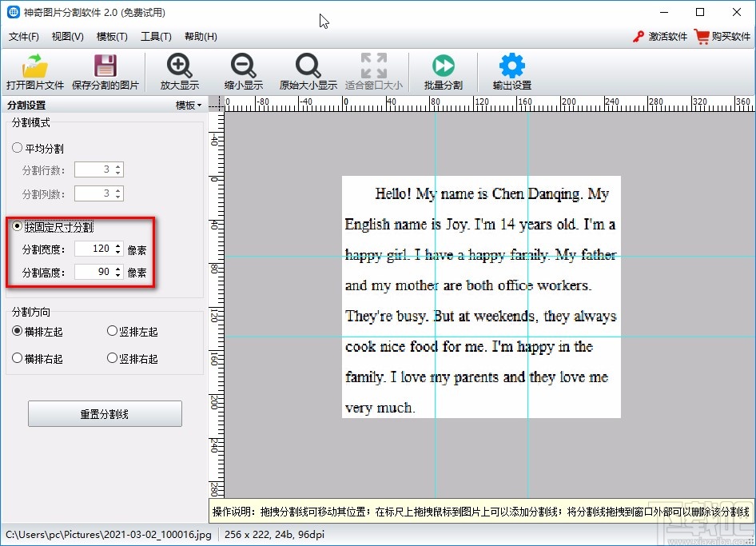Open the 工具(T) menu
Viewport: 756px width, 546px height.
click(156, 37)
